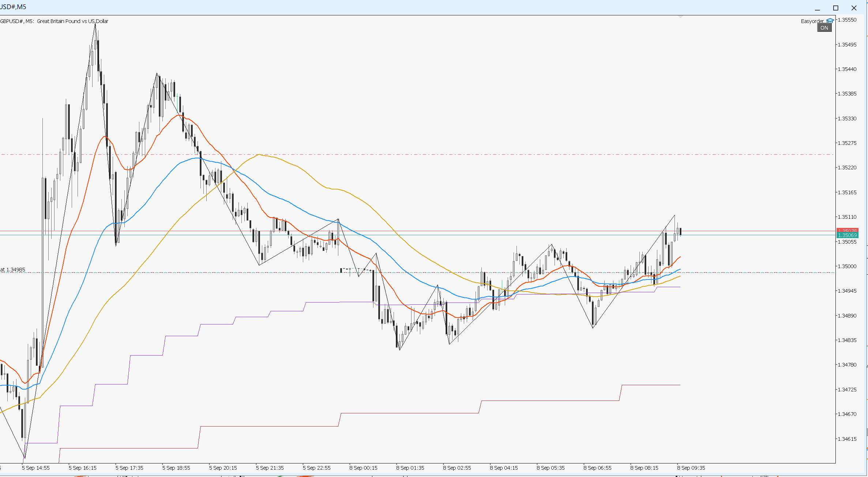Maximize the GBPUSD chart window
Viewport: 868px width, 477px height.
[835, 8]
